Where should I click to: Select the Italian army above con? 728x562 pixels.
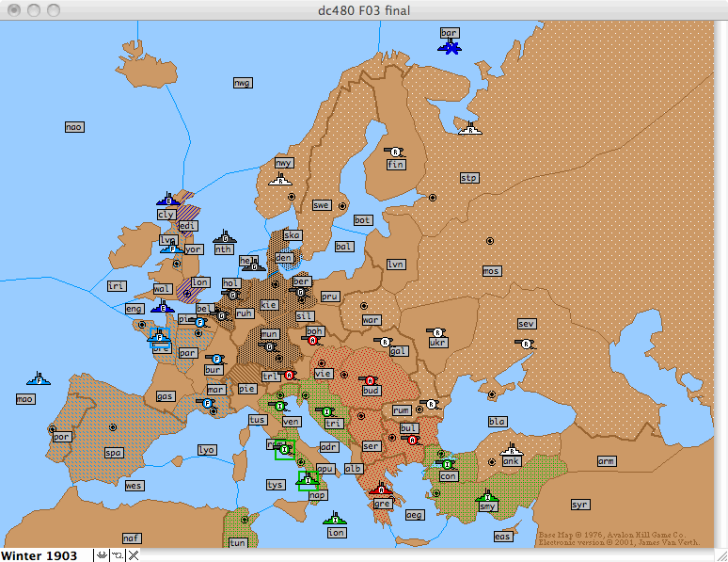pos(446,464)
